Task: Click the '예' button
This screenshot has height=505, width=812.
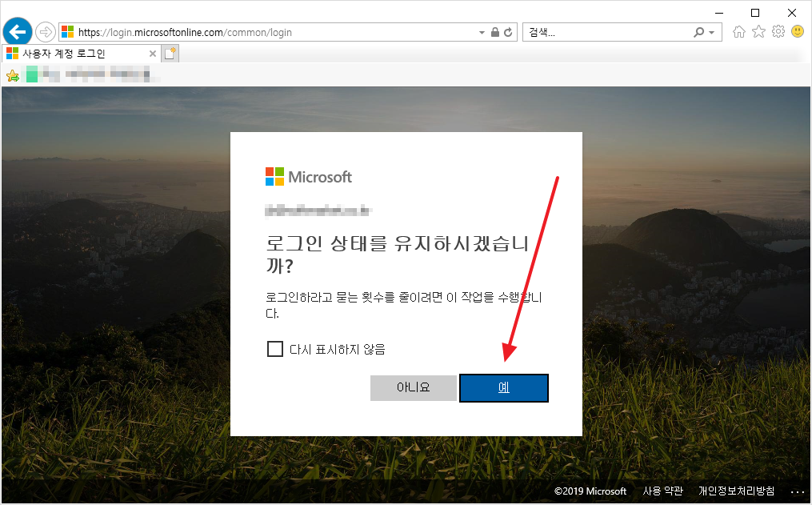Action: [504, 387]
